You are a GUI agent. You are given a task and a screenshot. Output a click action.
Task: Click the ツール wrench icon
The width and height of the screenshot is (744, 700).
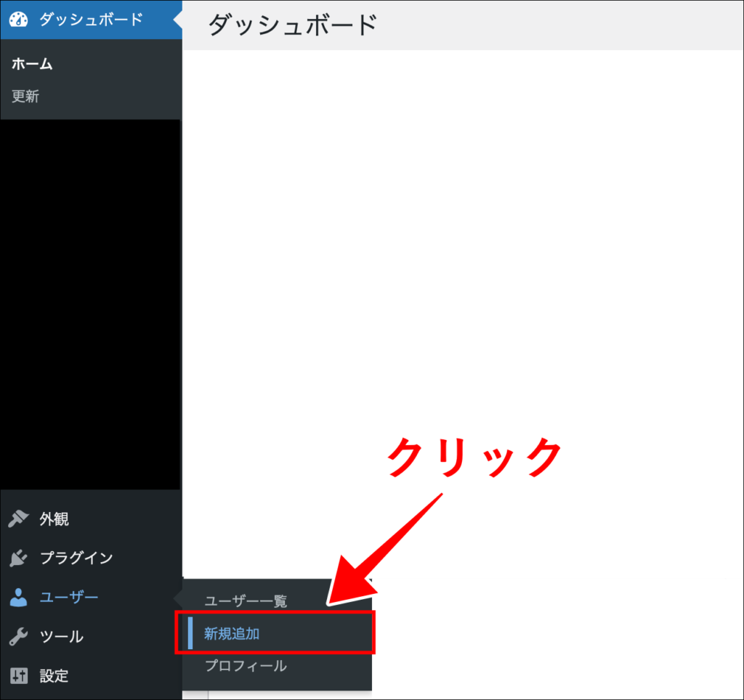[x=18, y=636]
